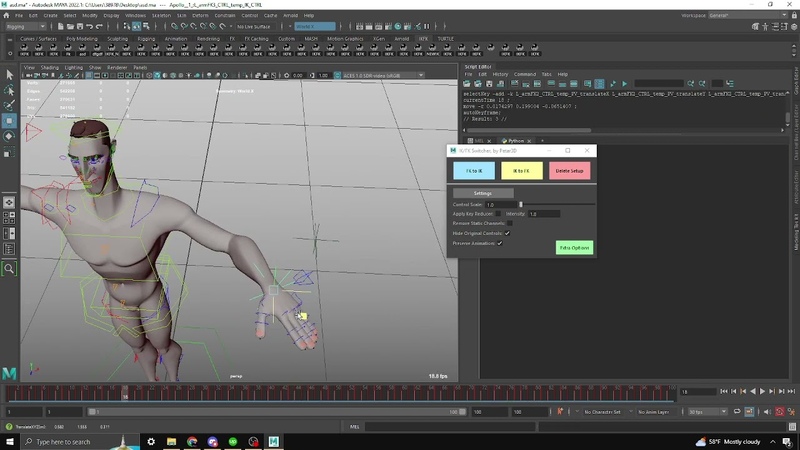800x450 pixels.
Task: Uncheck Preserve Animation checkbox
Action: pos(500,243)
